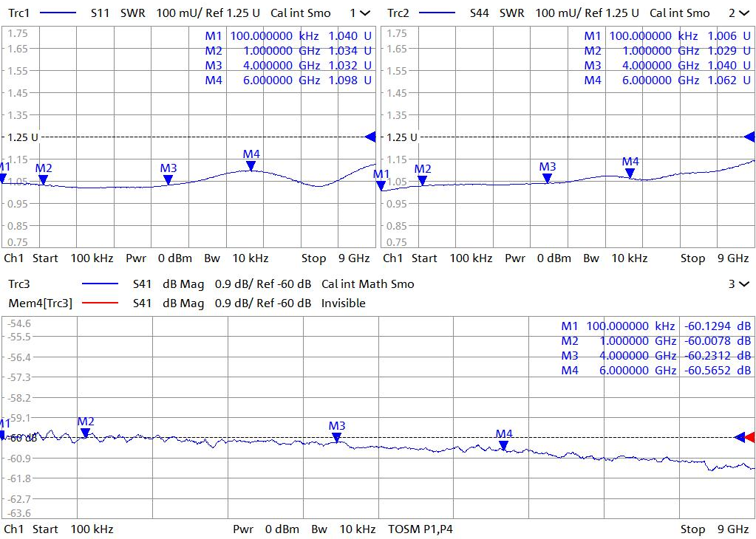756x539 pixels.
Task: Click marker M4 on the S11 trace
Action: click(251, 165)
